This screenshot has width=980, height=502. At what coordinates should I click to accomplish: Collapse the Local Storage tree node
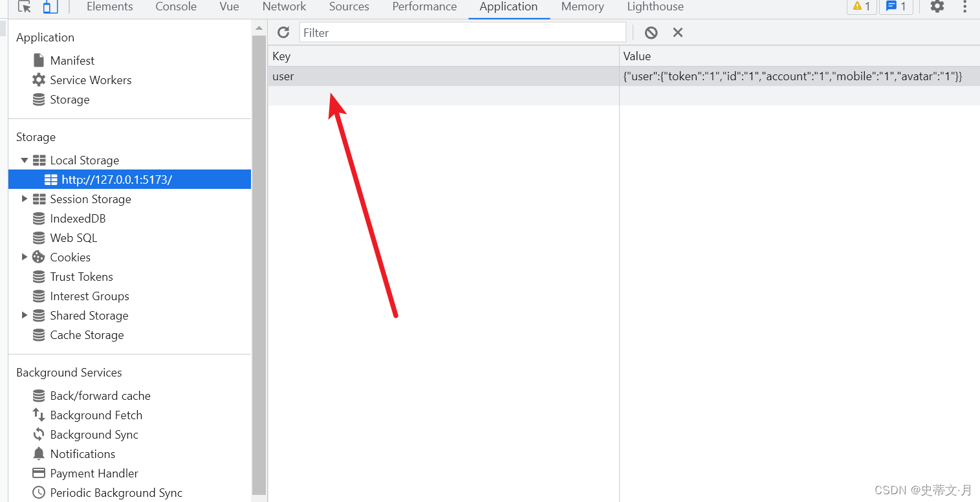pyautogui.click(x=25, y=160)
